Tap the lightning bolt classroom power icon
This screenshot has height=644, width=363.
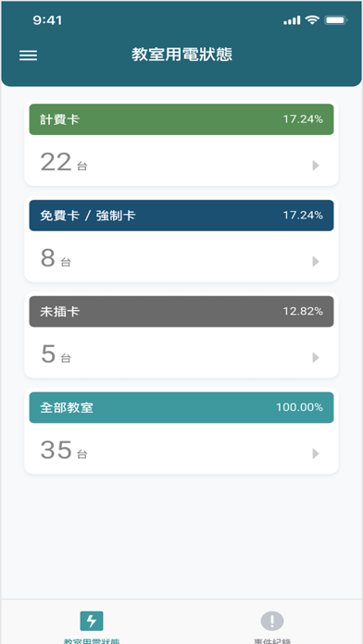[92, 621]
